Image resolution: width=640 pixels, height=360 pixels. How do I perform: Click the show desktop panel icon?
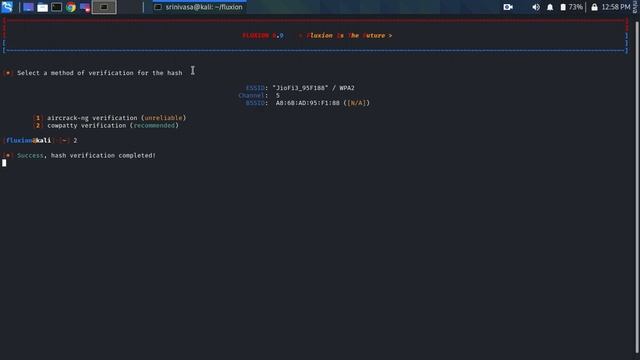28,7
